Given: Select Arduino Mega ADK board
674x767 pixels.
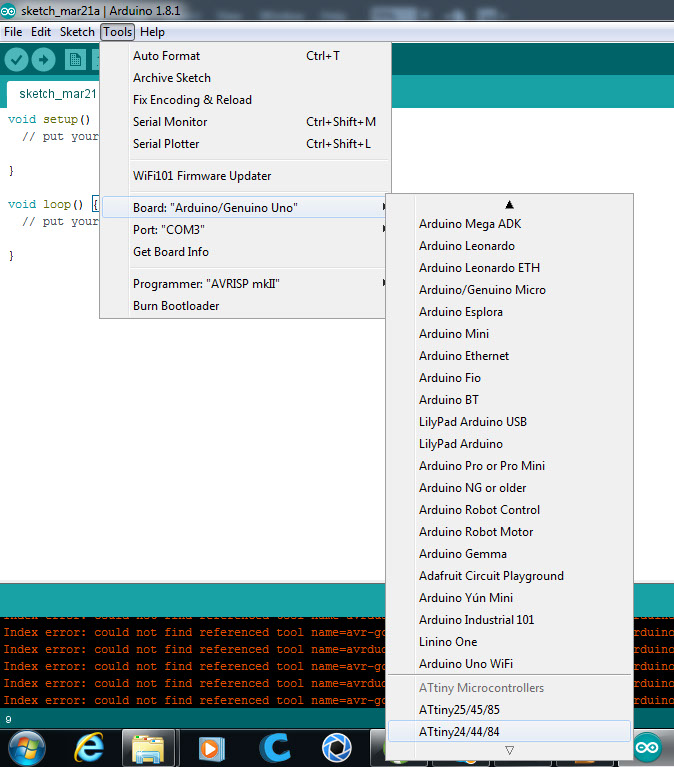Looking at the screenshot, I should tap(509, 224).
